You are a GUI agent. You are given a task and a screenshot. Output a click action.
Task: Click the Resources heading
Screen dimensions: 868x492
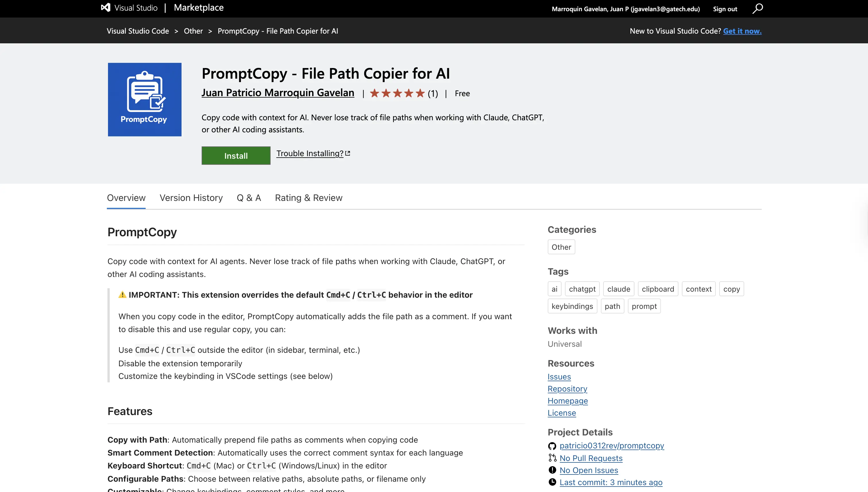(571, 364)
